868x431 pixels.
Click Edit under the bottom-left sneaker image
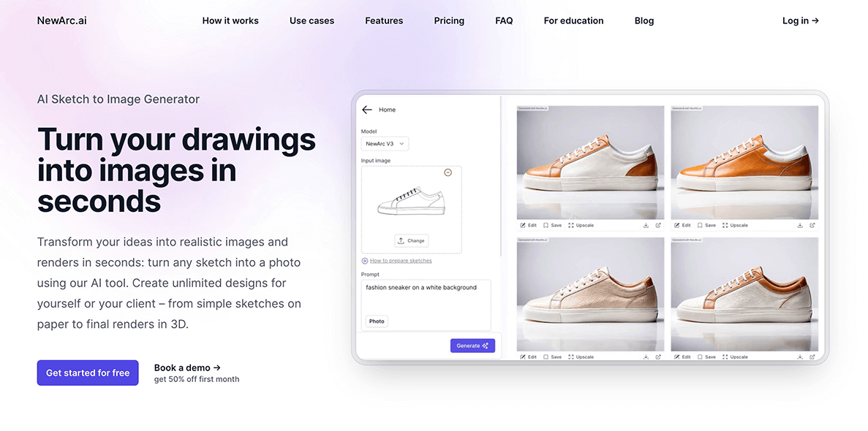point(528,357)
